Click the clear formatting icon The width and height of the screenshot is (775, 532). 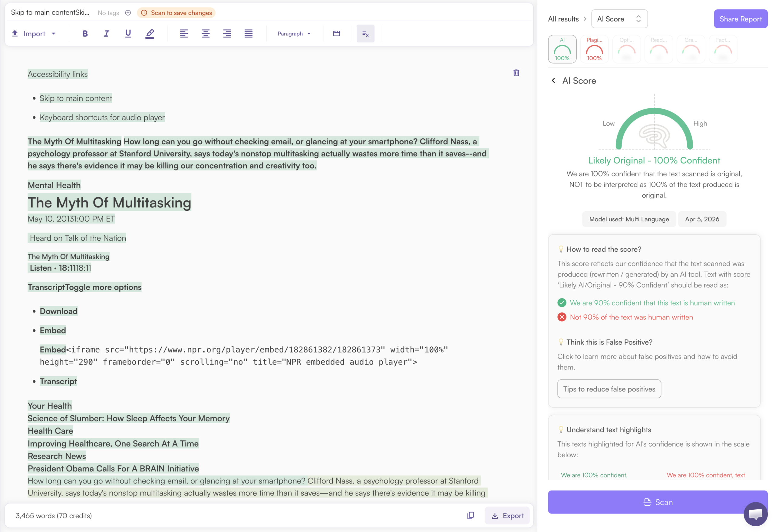(x=365, y=33)
